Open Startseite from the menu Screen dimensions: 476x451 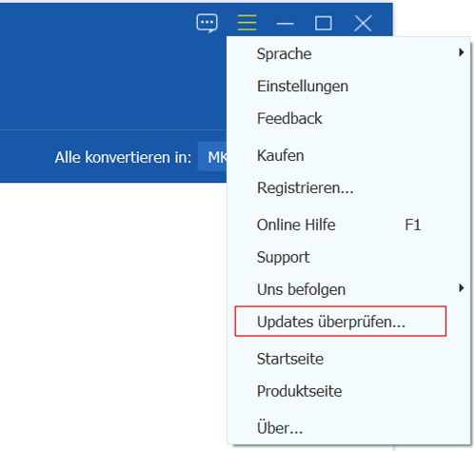[x=348, y=359]
